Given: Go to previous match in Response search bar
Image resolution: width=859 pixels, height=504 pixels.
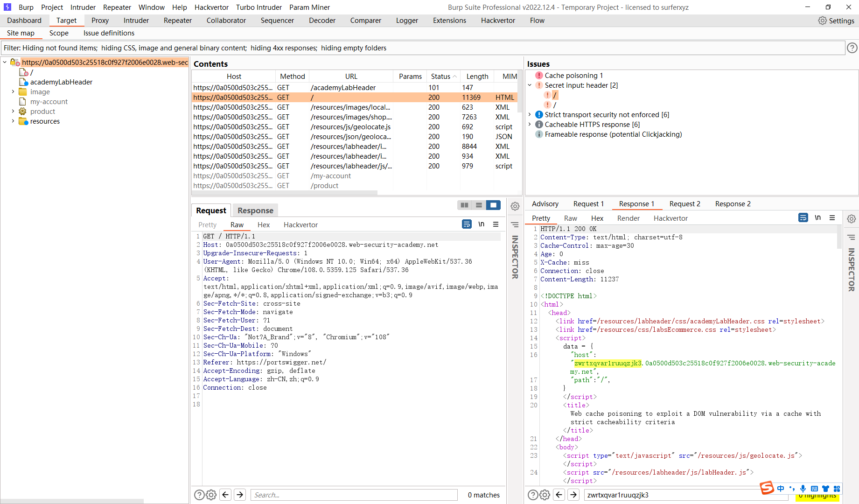Looking at the screenshot, I should click(559, 495).
